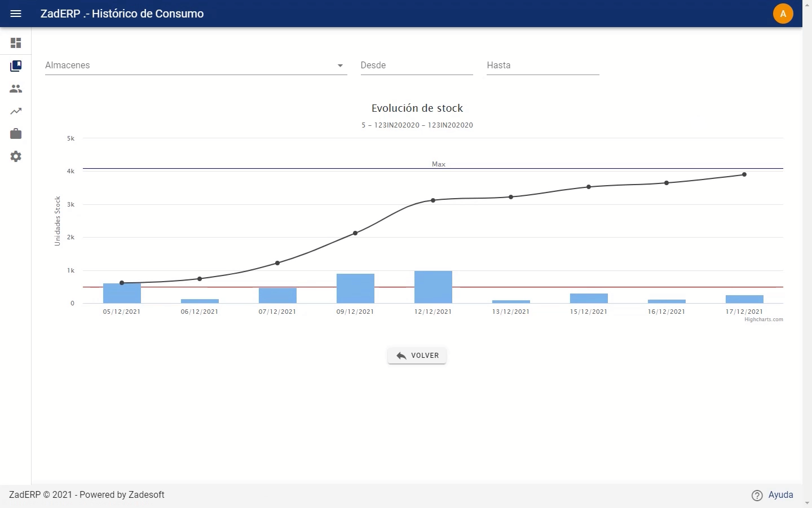Open the Almacenes warehouse selector field

[x=196, y=65]
